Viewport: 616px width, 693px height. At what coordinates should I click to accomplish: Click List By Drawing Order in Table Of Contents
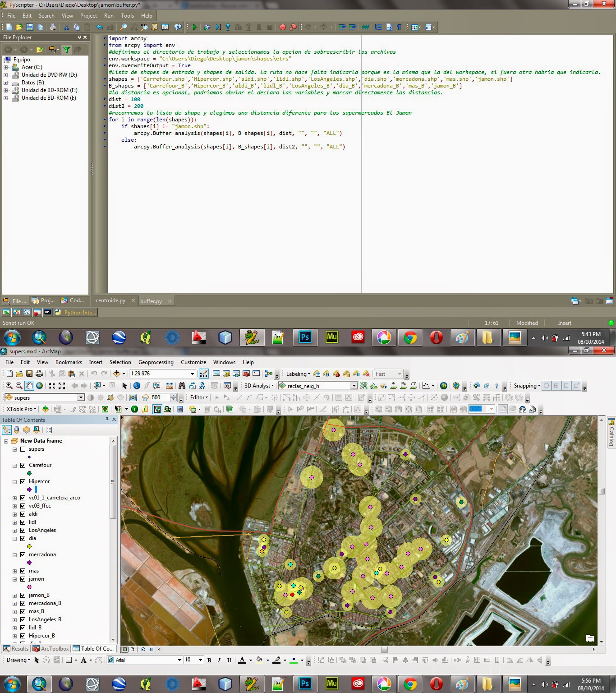point(7,430)
